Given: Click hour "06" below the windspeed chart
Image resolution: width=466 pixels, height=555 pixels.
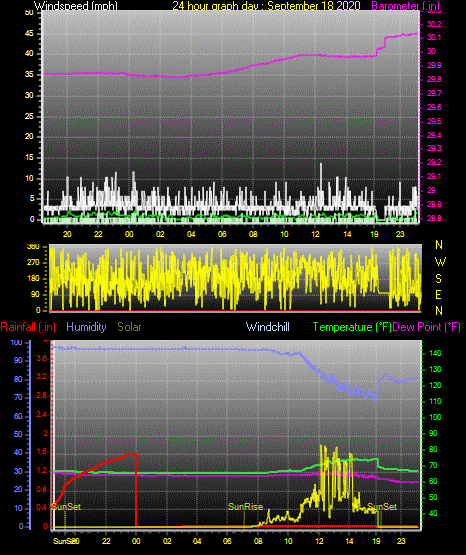Looking at the screenshot, I should (x=222, y=234).
